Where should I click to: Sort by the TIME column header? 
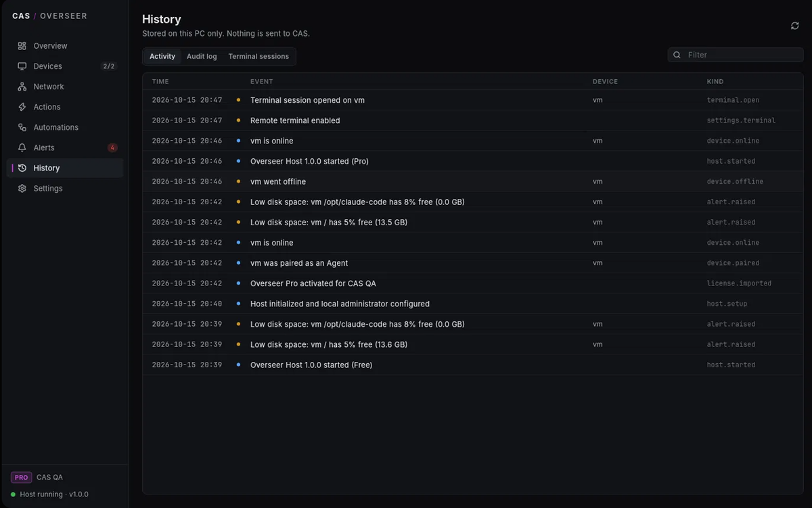coord(160,82)
